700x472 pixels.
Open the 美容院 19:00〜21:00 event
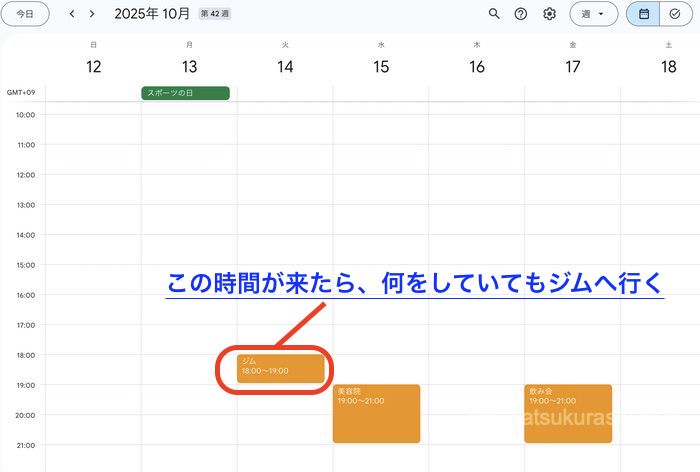[376, 413]
